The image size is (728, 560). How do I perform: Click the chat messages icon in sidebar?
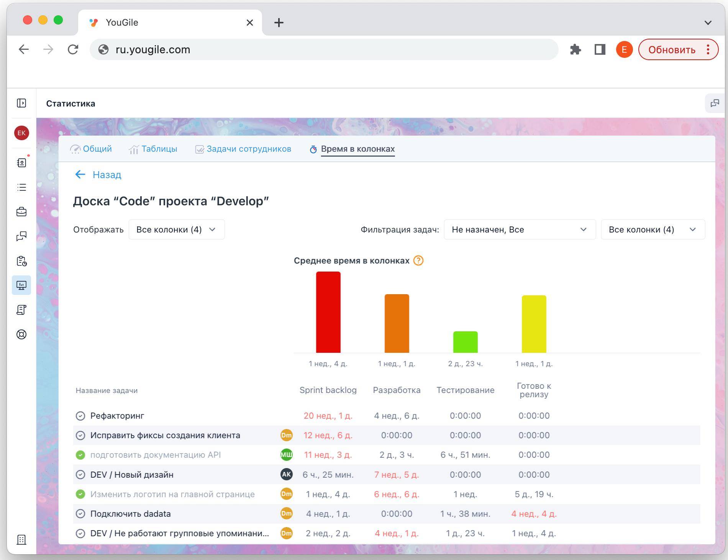click(x=21, y=236)
